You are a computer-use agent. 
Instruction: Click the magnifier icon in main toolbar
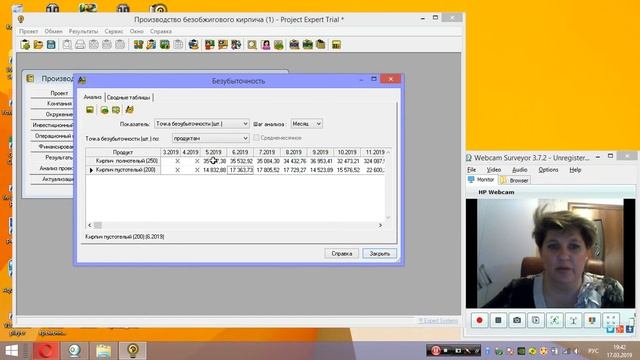pyautogui.click(x=252, y=44)
